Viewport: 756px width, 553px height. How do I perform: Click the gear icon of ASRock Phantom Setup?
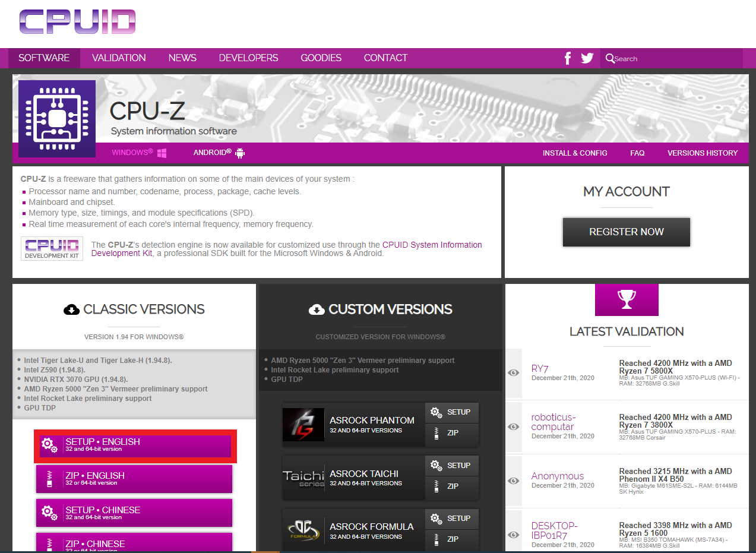(x=436, y=412)
